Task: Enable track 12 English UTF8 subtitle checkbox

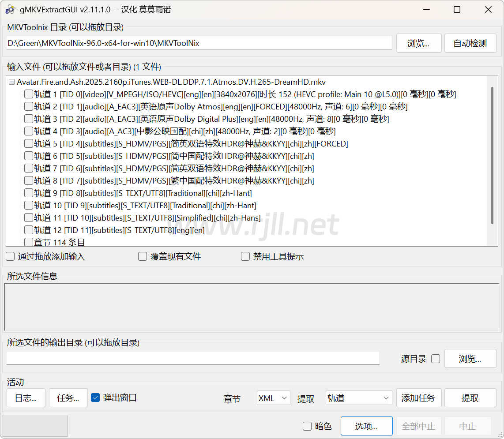Action: (x=28, y=230)
